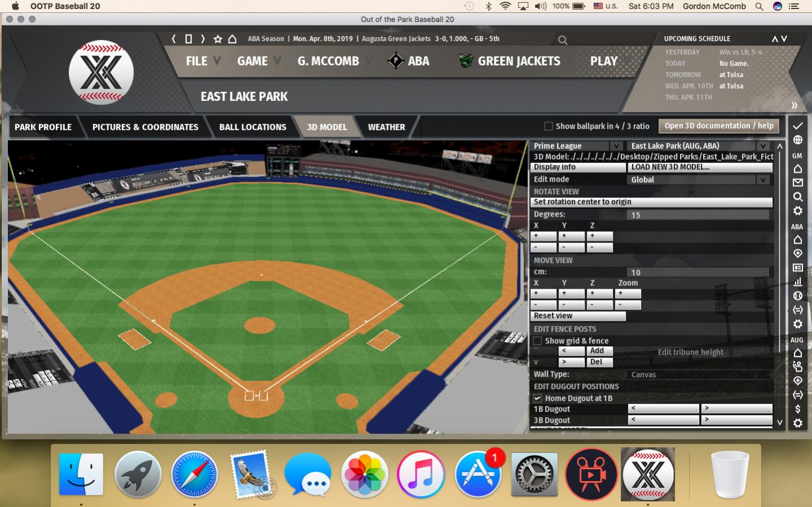Click the top bar search magnifier icon
Screen dimensions: 812x507
coord(563,40)
